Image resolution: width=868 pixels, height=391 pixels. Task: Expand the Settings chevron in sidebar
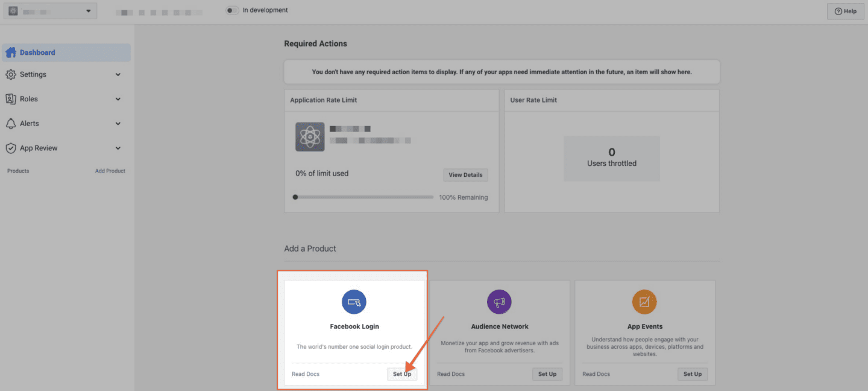click(118, 75)
